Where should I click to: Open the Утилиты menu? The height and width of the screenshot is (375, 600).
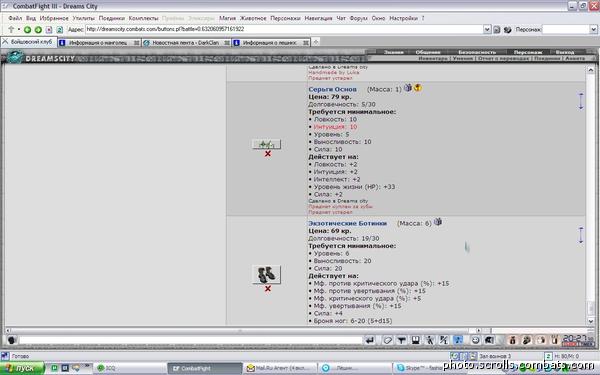coord(83,18)
